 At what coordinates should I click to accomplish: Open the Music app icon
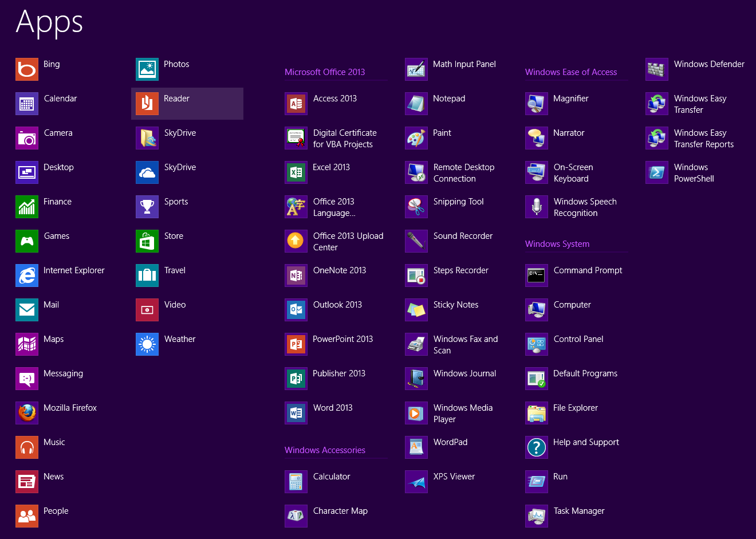[27, 447]
